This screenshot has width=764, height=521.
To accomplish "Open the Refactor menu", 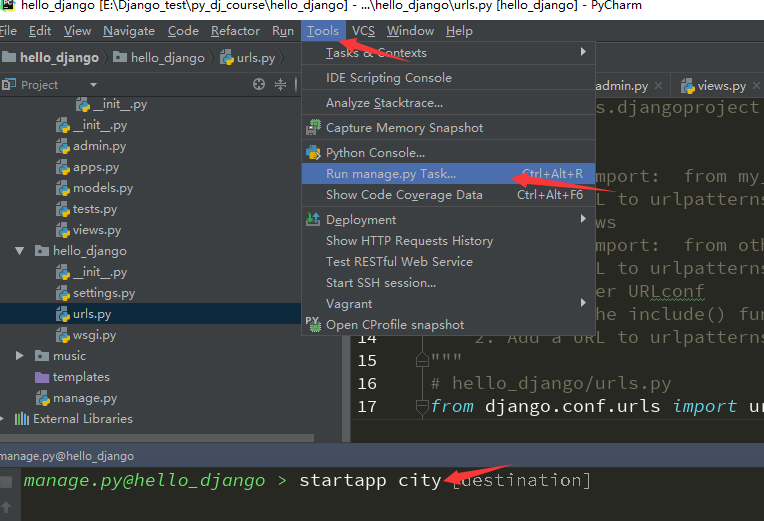I will click(x=235, y=31).
